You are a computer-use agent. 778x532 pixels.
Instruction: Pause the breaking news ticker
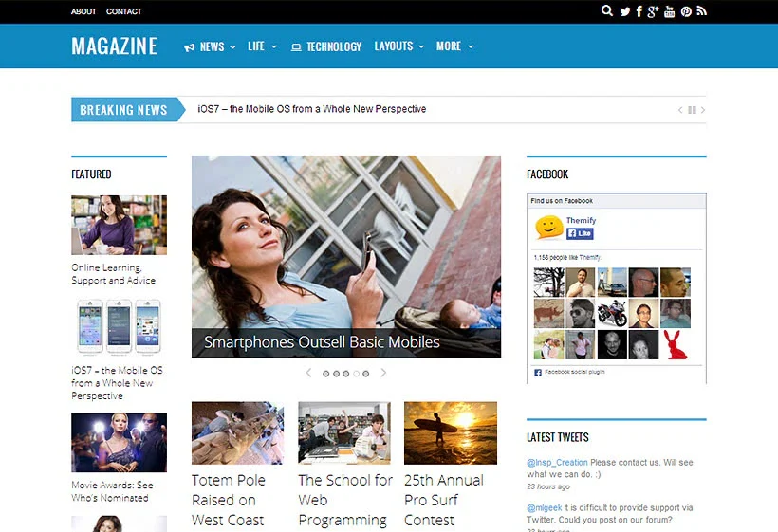point(692,110)
